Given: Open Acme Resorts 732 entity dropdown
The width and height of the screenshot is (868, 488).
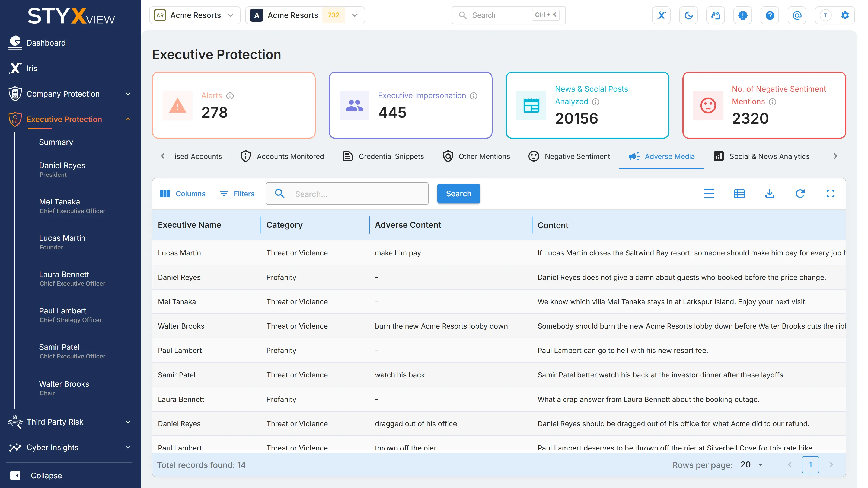Looking at the screenshot, I should click(305, 15).
